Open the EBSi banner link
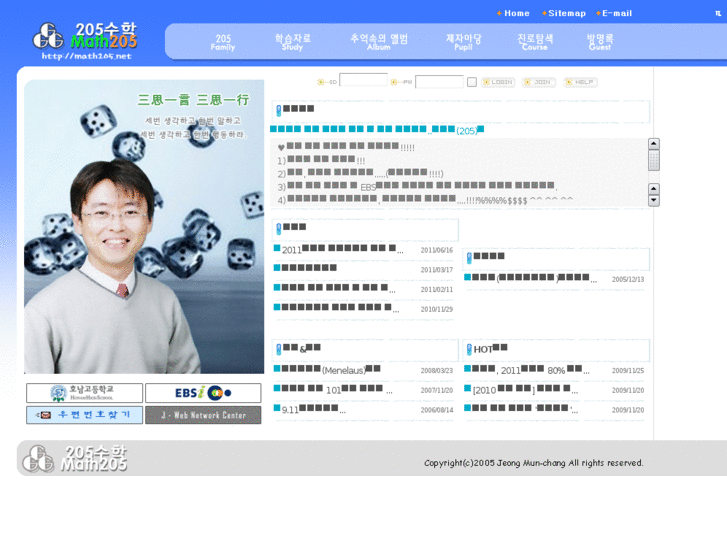 point(203,393)
